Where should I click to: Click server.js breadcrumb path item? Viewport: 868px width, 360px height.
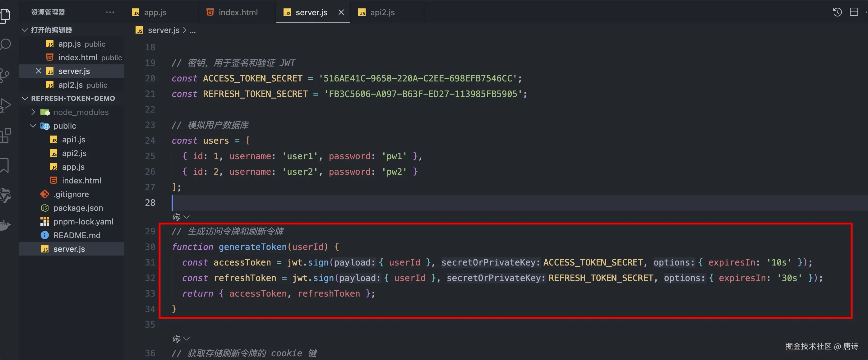163,30
